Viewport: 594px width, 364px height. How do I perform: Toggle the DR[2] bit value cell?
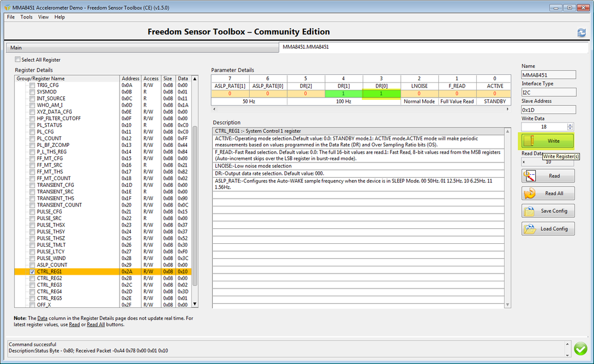pyautogui.click(x=306, y=93)
